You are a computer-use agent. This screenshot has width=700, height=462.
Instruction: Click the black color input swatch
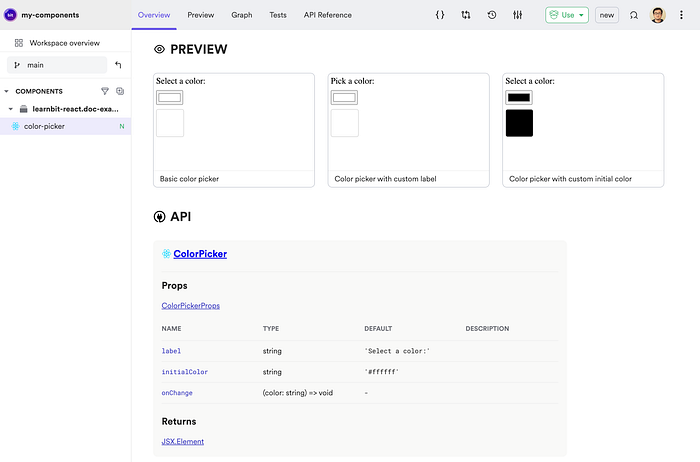click(519, 97)
